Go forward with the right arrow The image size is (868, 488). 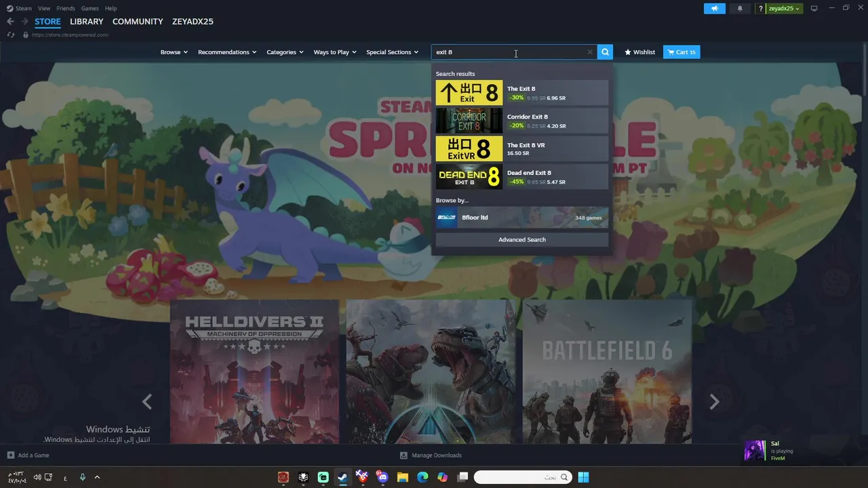[x=24, y=22]
